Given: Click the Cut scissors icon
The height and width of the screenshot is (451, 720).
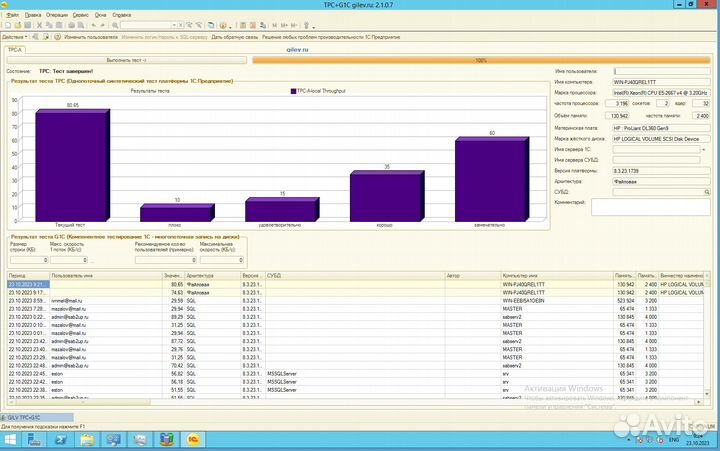Looking at the screenshot, I should click(x=39, y=25).
